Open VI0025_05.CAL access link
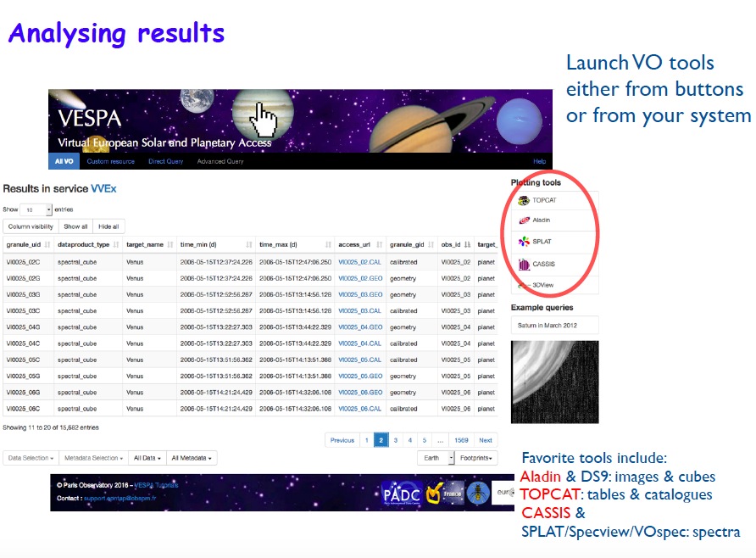Image resolution: width=756 pixels, height=558 pixels. (x=359, y=360)
